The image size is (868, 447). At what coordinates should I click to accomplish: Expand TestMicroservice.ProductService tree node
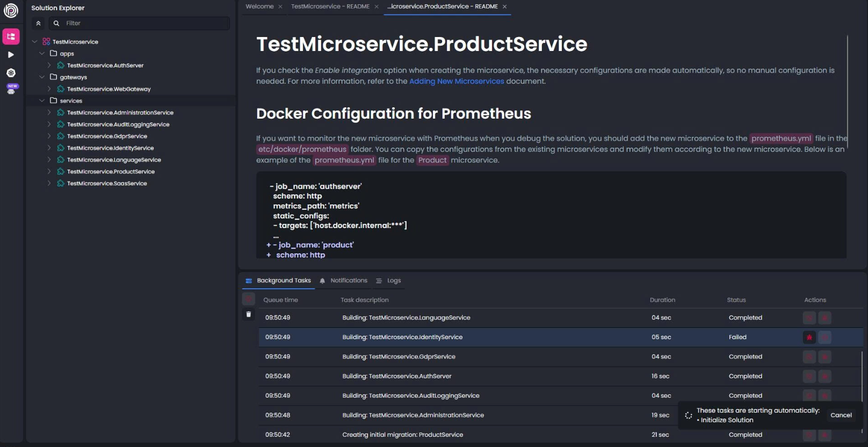pyautogui.click(x=49, y=172)
